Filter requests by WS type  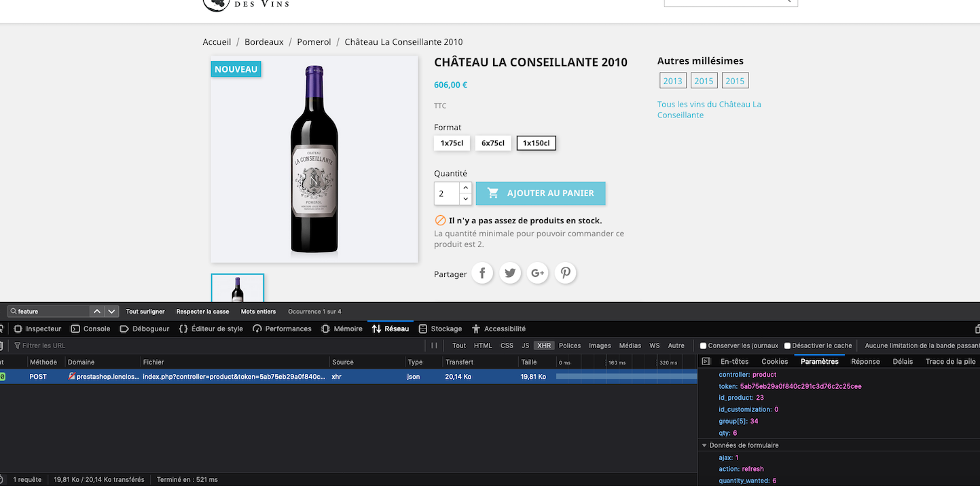pyautogui.click(x=654, y=345)
